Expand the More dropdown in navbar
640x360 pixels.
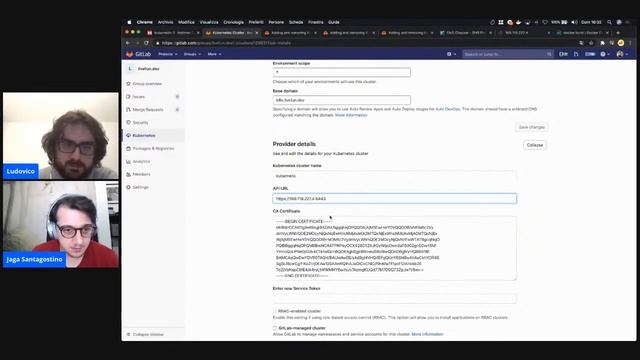[214, 54]
